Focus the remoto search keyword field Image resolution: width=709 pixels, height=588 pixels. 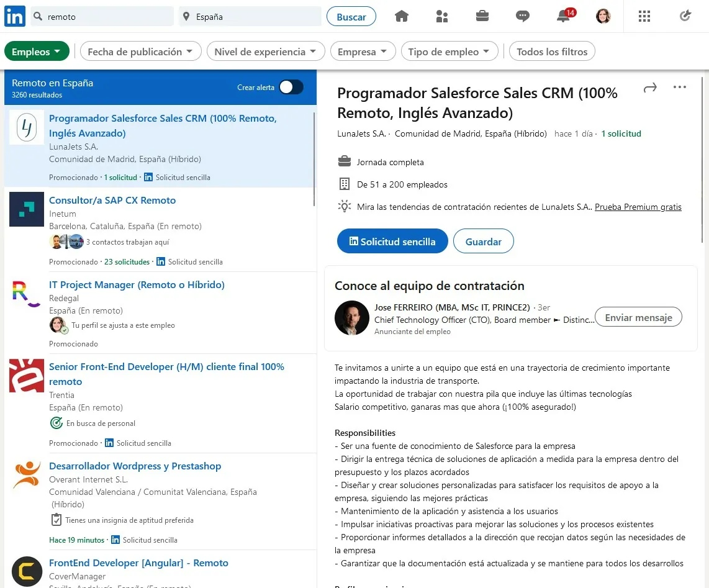(102, 16)
